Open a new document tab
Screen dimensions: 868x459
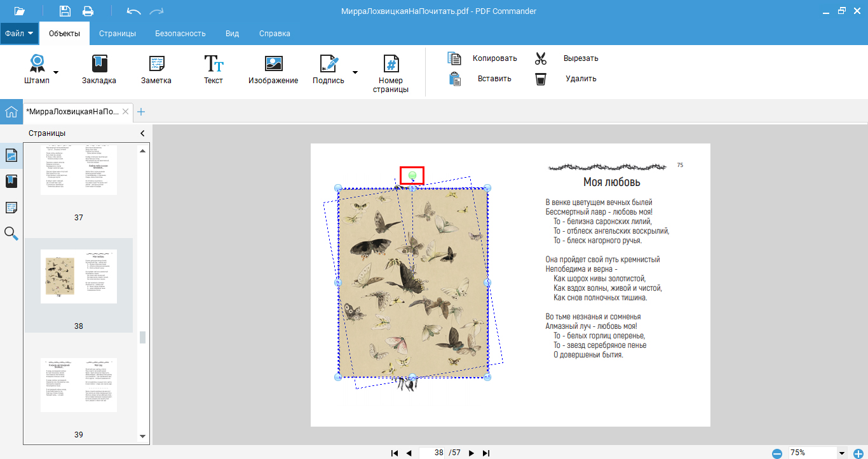click(x=141, y=112)
